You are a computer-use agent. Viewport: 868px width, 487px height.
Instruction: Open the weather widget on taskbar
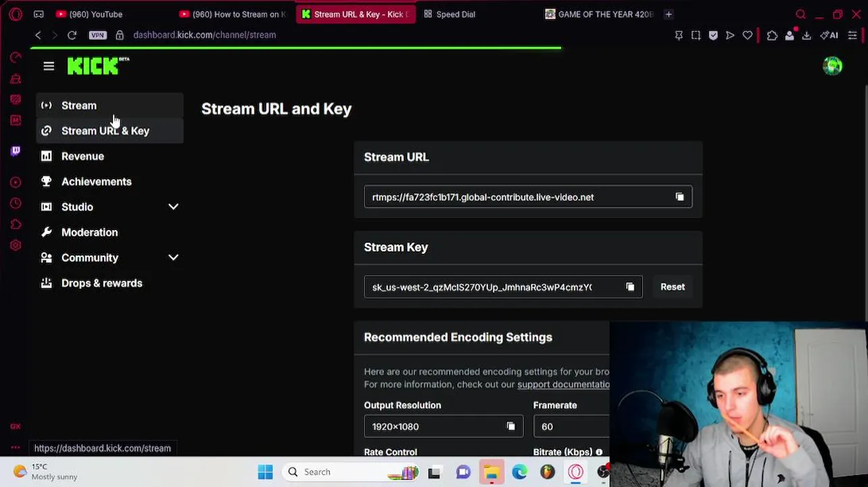45,471
